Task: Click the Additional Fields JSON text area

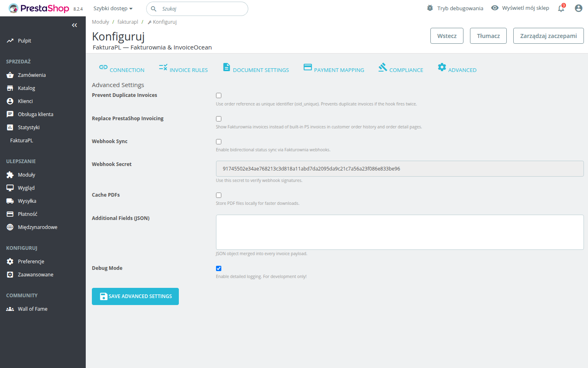Action: pyautogui.click(x=399, y=232)
